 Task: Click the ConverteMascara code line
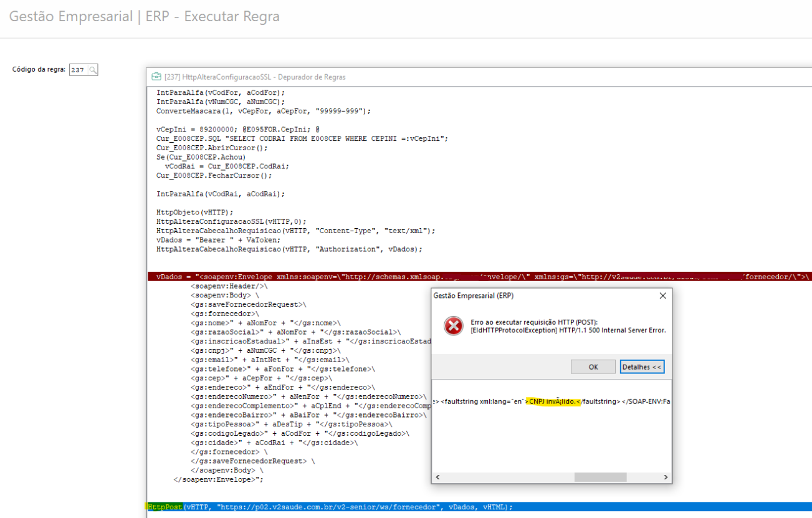[x=264, y=111]
